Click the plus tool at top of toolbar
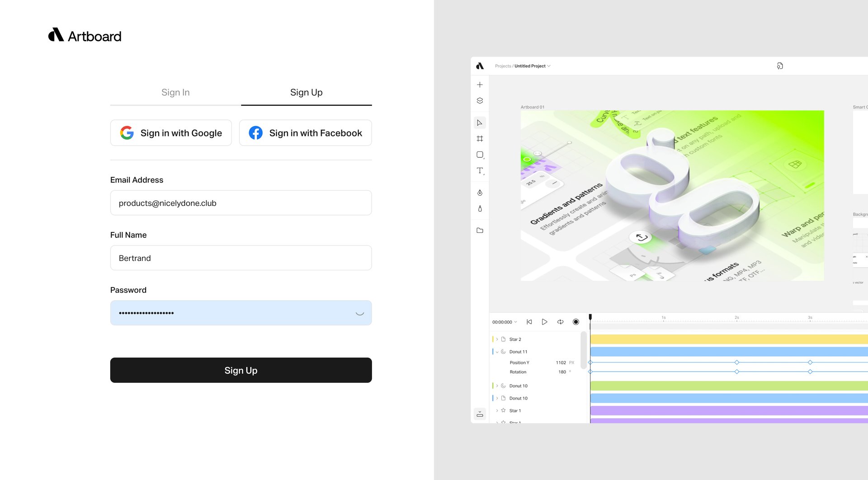The image size is (868, 480). pyautogui.click(x=480, y=84)
